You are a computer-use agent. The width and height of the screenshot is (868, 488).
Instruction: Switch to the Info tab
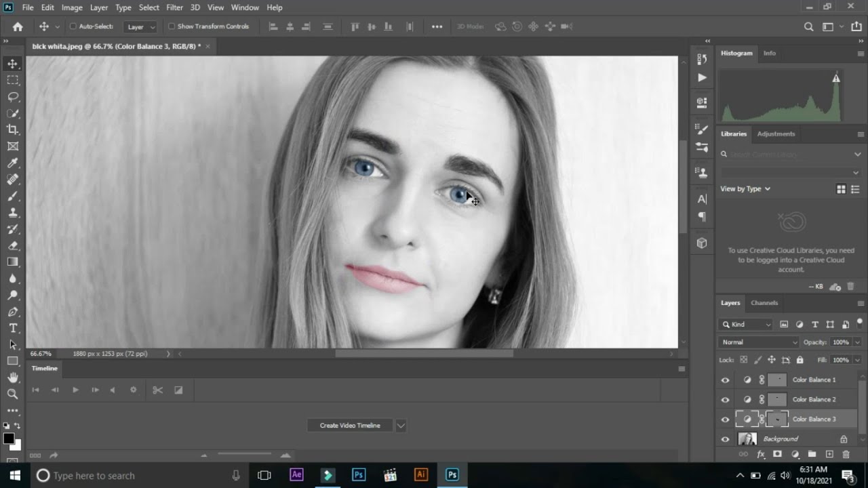pyautogui.click(x=770, y=53)
